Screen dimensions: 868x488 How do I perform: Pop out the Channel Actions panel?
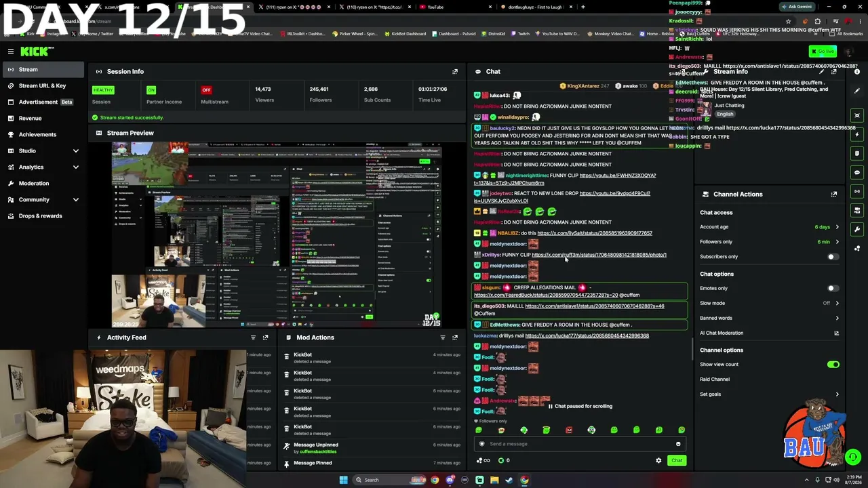(x=834, y=195)
